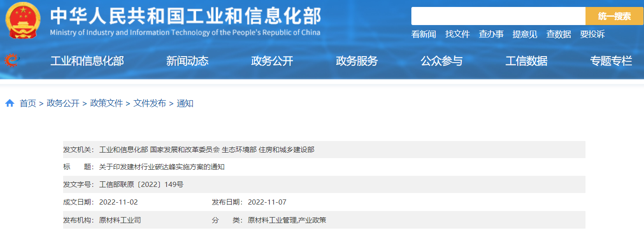Viewport: 644px width, 237px height.
Task: Go to 通知 in breadcrumb
Action: point(185,103)
